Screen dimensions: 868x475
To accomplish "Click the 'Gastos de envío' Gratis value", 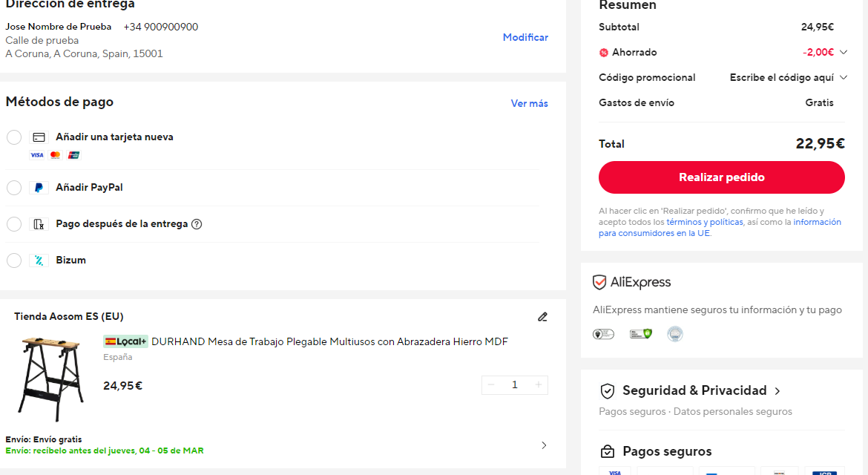I will (x=819, y=103).
